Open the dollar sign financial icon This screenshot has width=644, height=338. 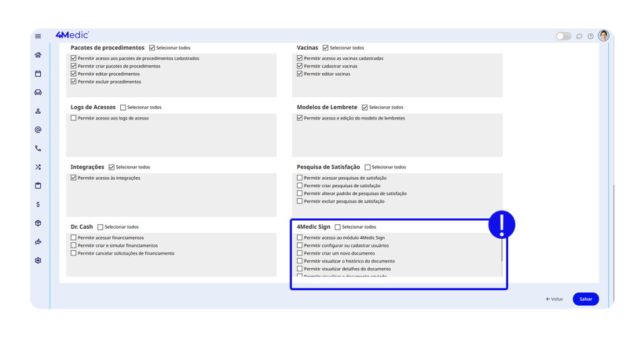[38, 204]
